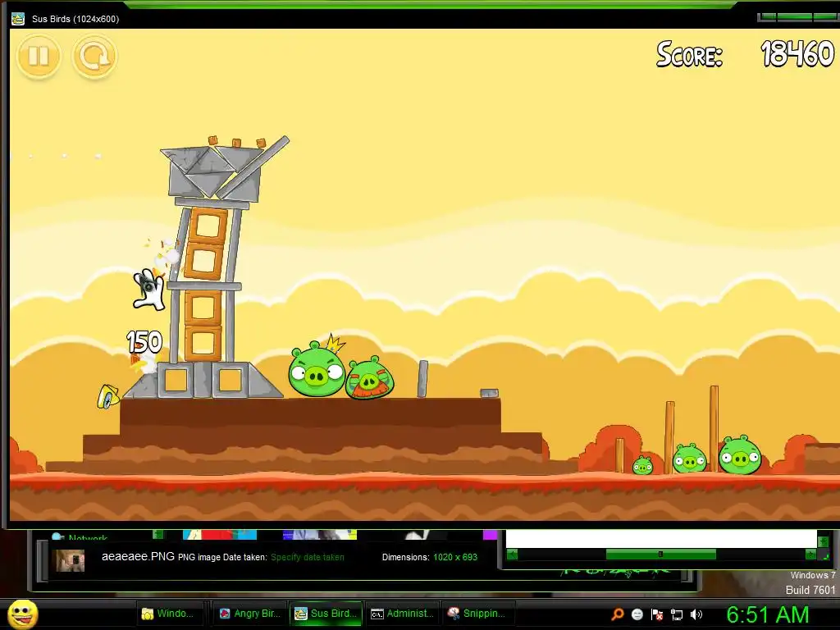Select the aeaeaee.PNG thumbnail in the details pane
Screen dimensions: 840x630
[71, 560]
